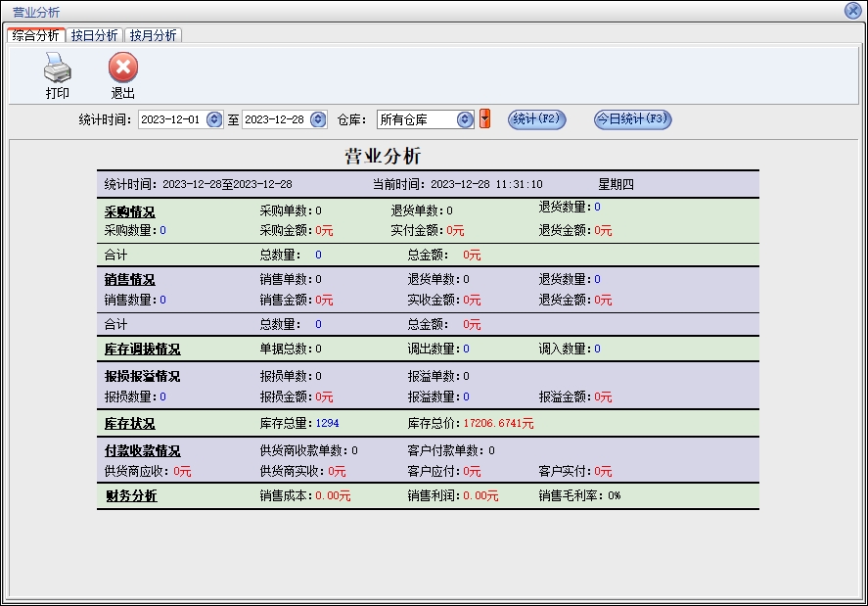Select the 综合分析 tab
Image resolution: width=868 pixels, height=606 pixels.
[35, 35]
